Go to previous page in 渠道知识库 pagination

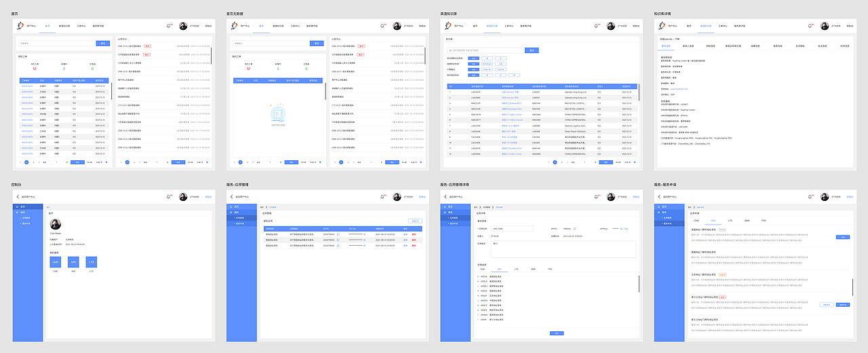click(x=547, y=162)
